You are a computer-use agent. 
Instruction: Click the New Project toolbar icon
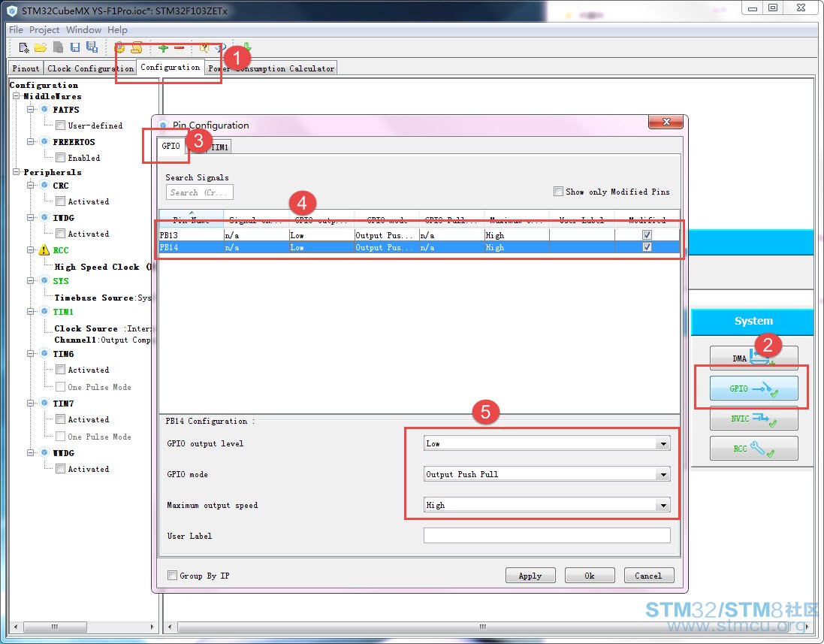23,48
